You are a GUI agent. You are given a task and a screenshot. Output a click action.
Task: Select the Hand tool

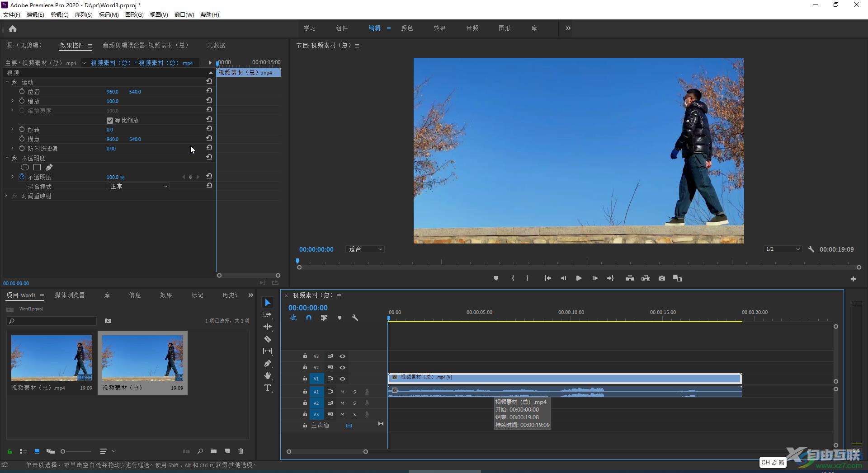(x=268, y=375)
